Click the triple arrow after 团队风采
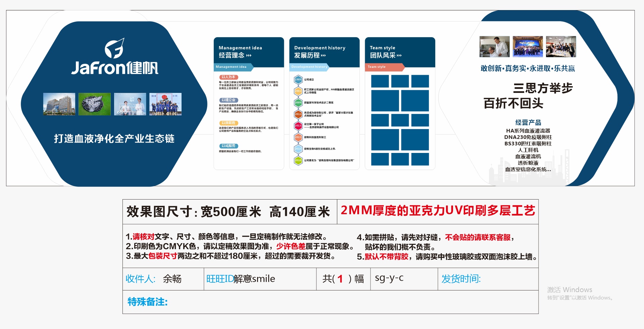The height and width of the screenshot is (329, 644). (x=399, y=56)
